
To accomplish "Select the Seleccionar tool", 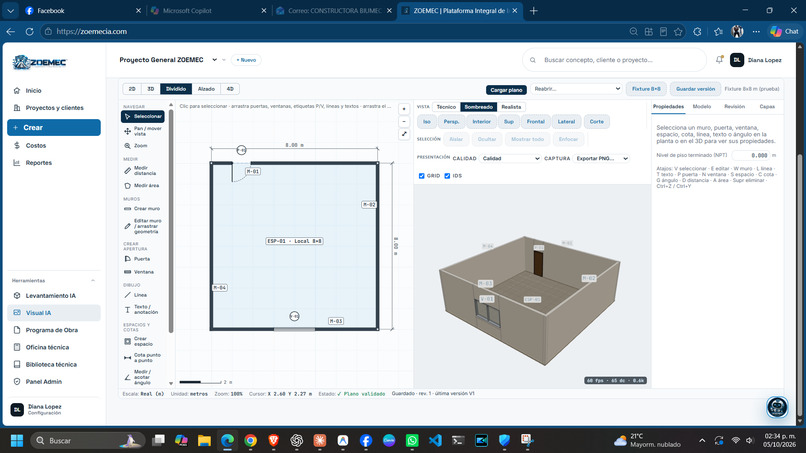I will (143, 116).
